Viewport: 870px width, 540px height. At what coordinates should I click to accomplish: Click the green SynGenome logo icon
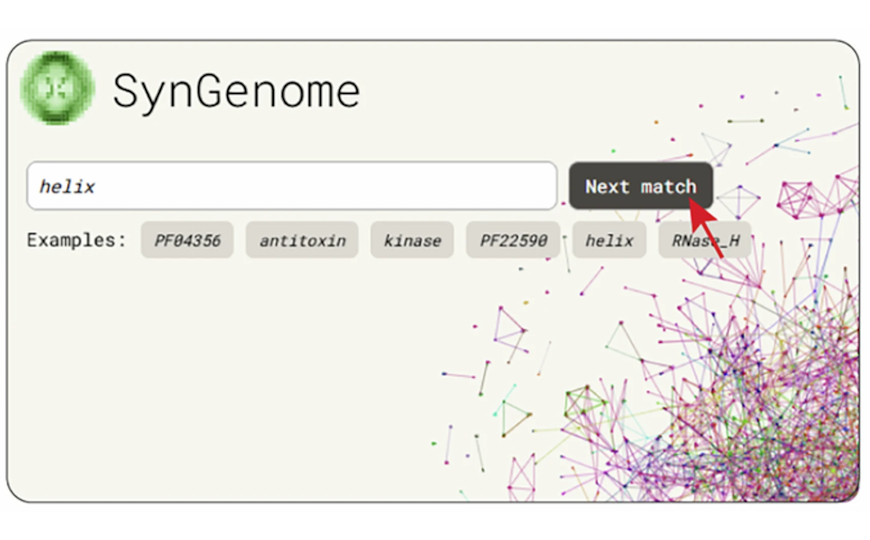click(59, 89)
